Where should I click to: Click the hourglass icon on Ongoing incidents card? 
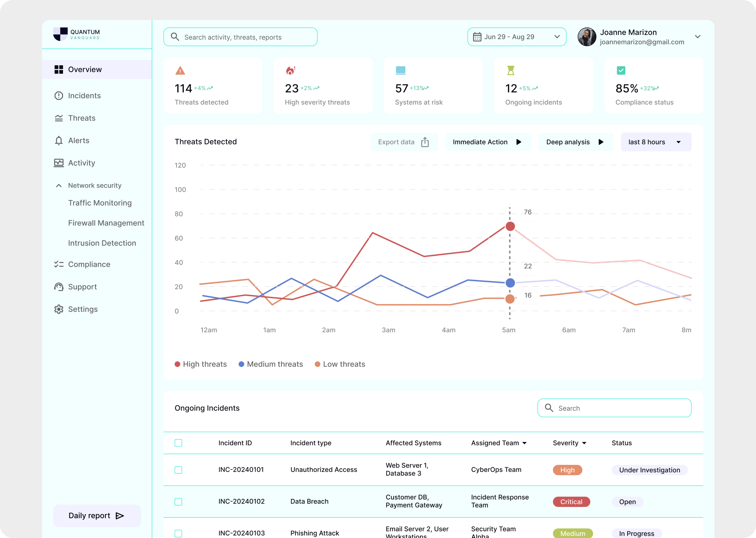tap(511, 70)
